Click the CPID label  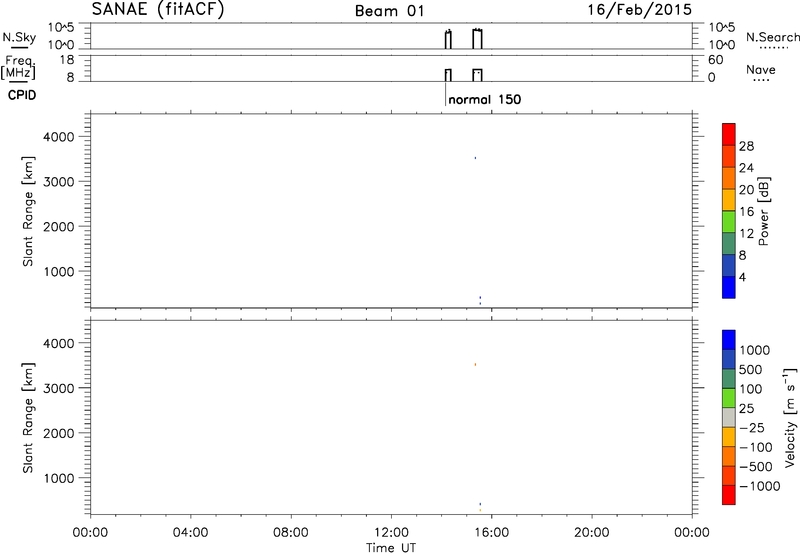(22, 95)
